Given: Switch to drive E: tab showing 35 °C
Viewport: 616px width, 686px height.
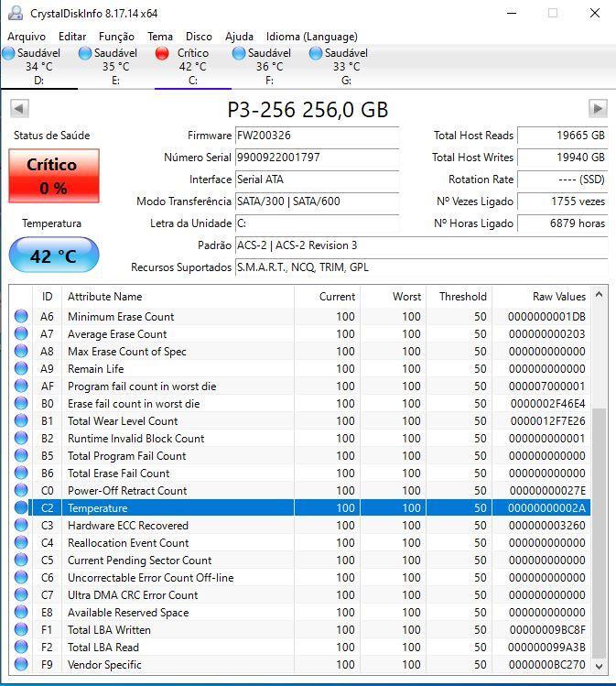Looking at the screenshot, I should [116, 67].
